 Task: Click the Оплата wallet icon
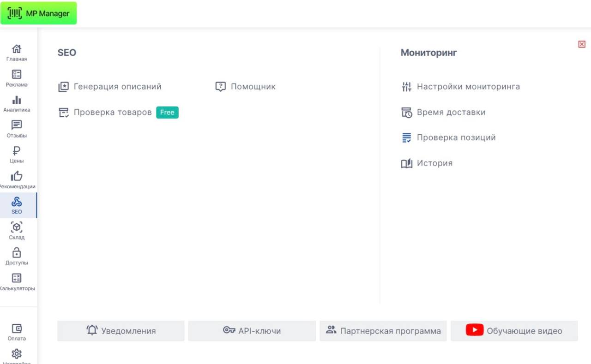pyautogui.click(x=17, y=329)
